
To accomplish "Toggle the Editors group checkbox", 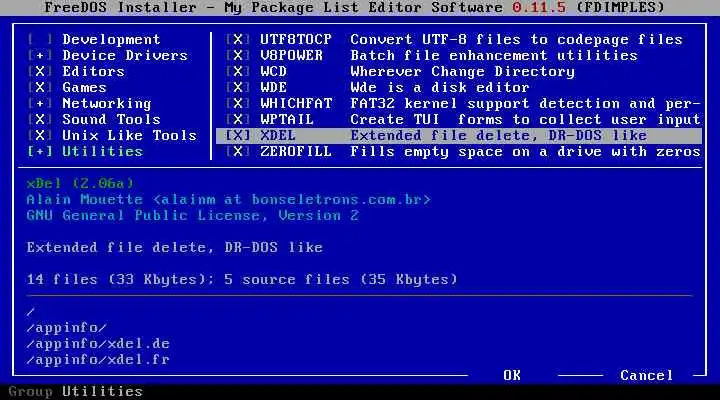I will coord(40,72).
